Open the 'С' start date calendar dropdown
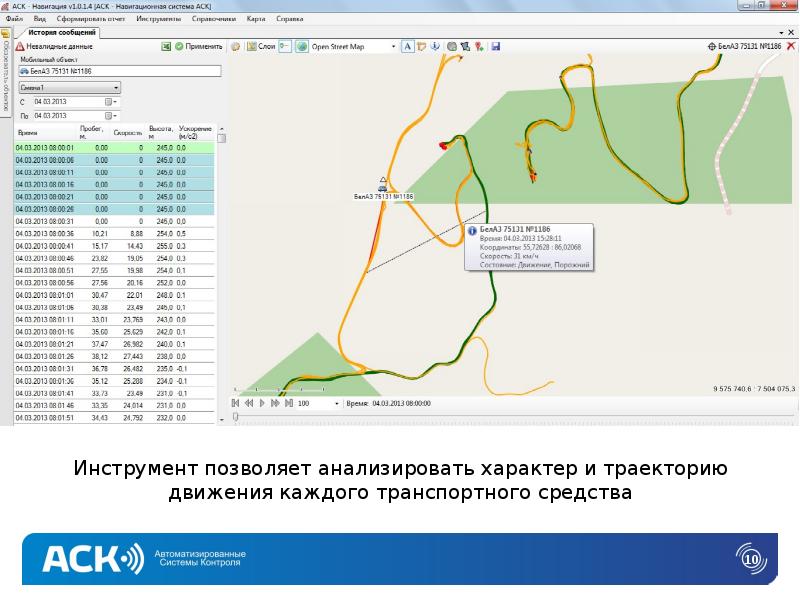800x600 pixels. (110, 102)
